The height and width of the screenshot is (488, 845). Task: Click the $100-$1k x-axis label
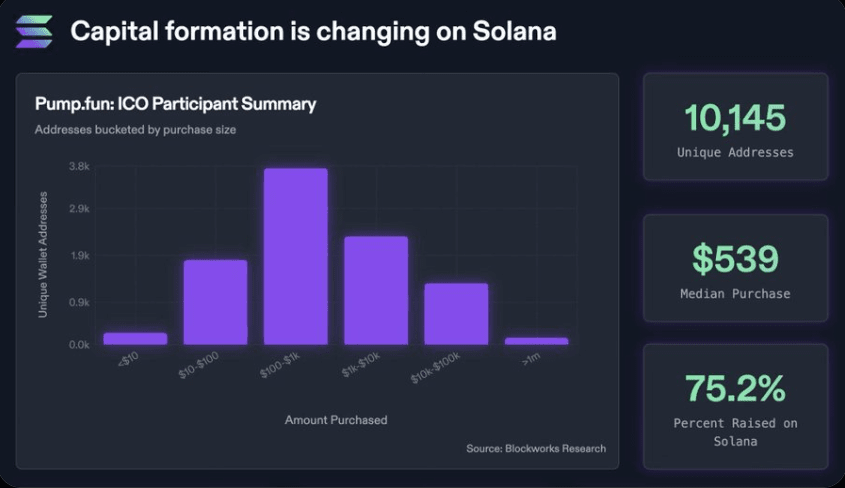tap(279, 365)
